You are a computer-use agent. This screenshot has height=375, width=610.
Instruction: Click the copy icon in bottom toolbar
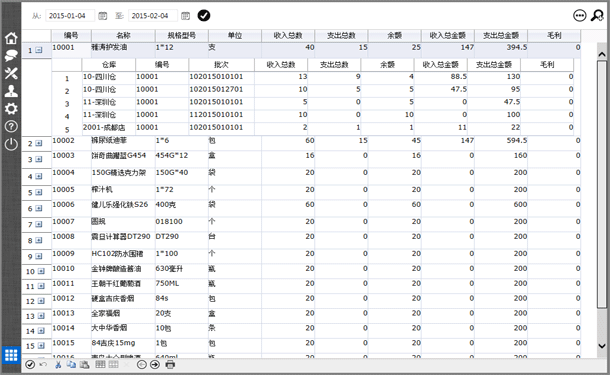click(x=71, y=364)
